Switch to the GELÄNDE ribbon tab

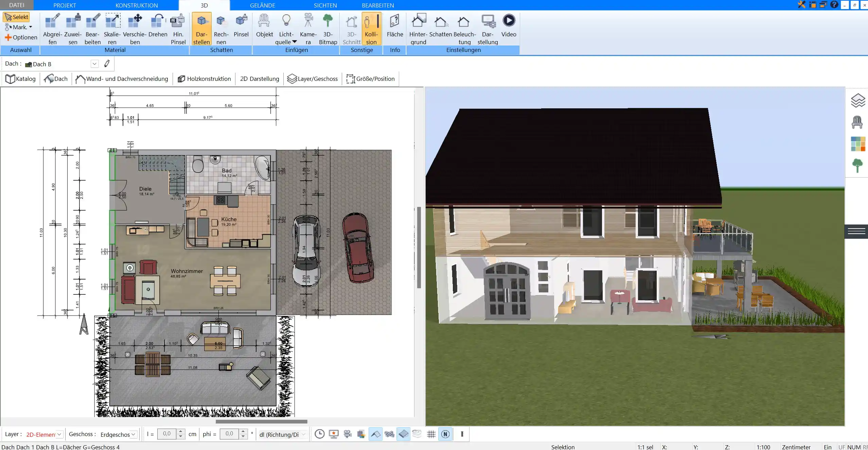pos(263,5)
